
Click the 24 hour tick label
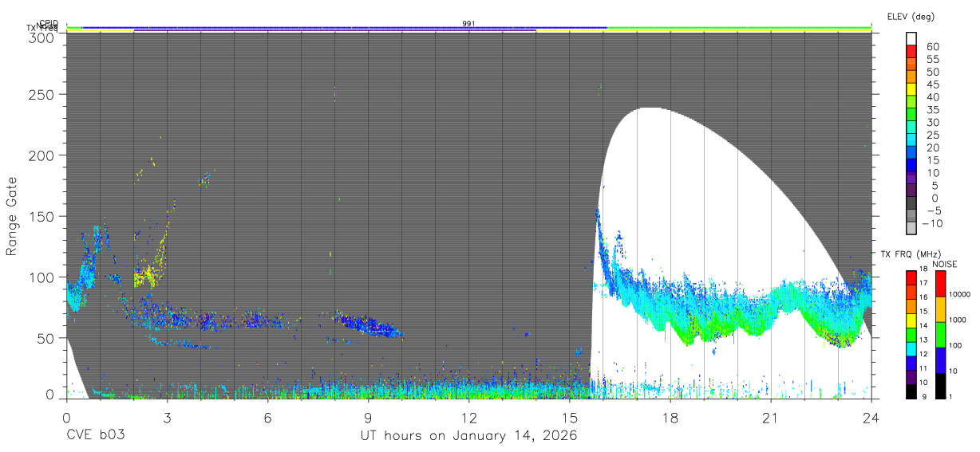(871, 418)
